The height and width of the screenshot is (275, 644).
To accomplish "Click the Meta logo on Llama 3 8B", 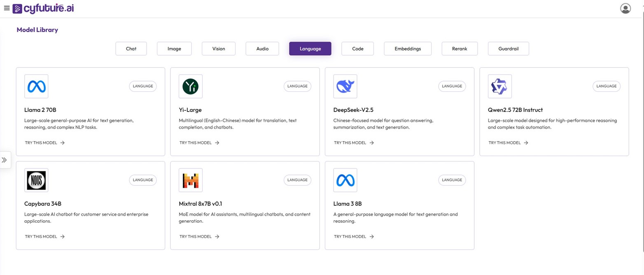I will tap(345, 180).
